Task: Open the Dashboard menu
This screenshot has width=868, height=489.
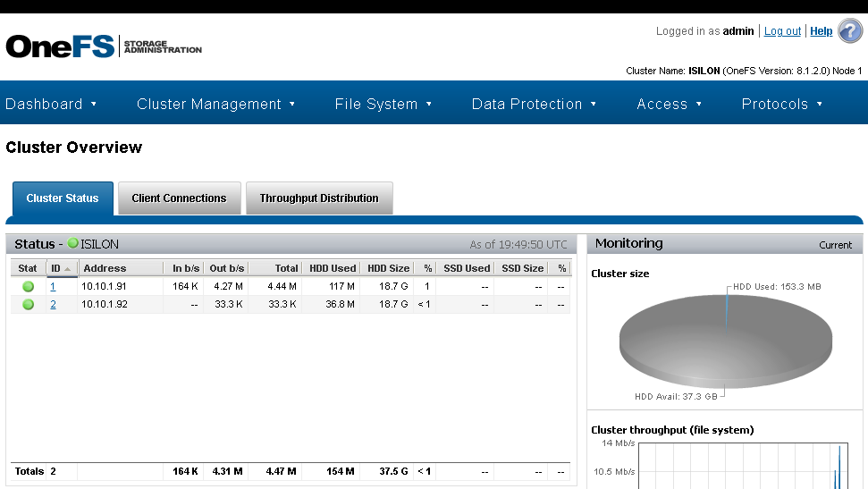Action: click(44, 104)
